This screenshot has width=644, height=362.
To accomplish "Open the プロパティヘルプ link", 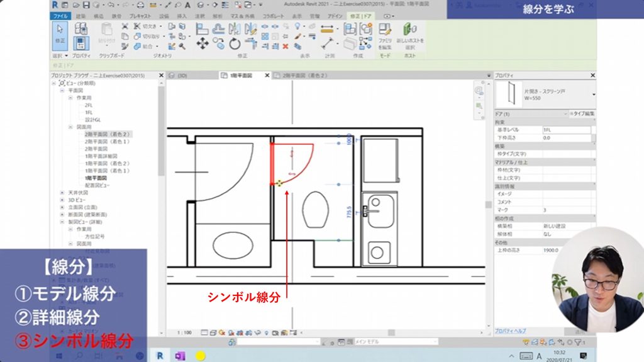I will click(x=511, y=331).
